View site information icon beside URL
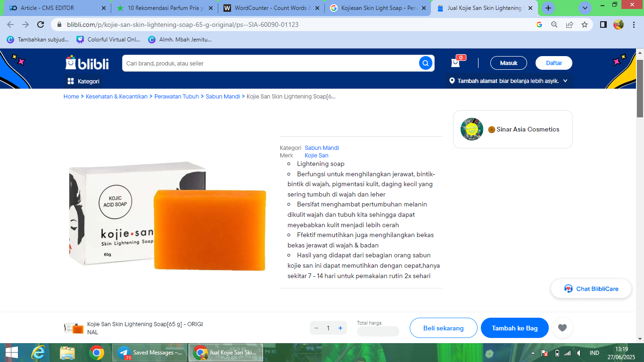Image resolution: width=644 pixels, height=362 pixels. point(60,25)
